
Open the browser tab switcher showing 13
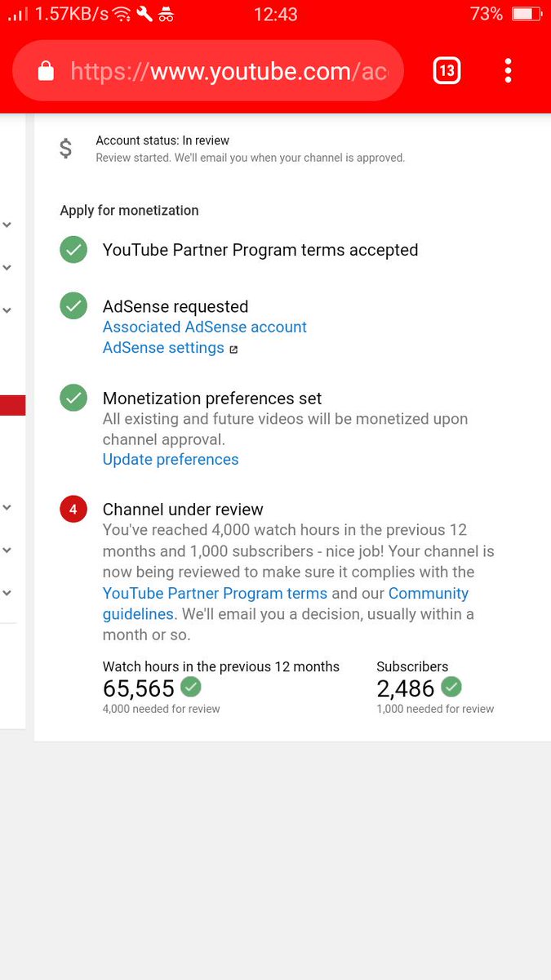446,70
